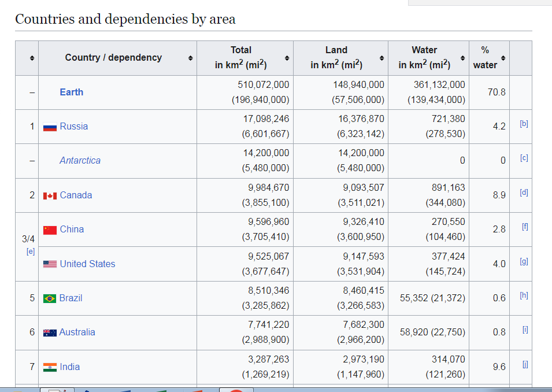Select Russia total area 17,098,246 cell
552x392 pixels.
245,127
